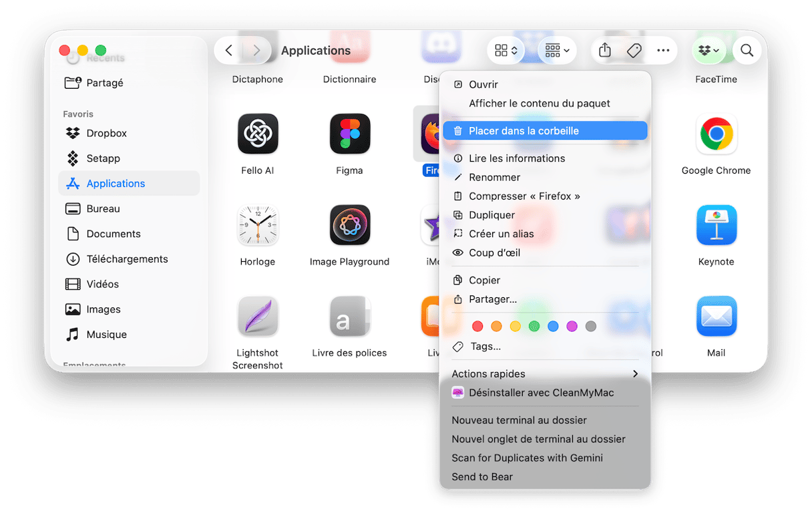Go back with the left chevron button
812x511 pixels.
tap(229, 50)
